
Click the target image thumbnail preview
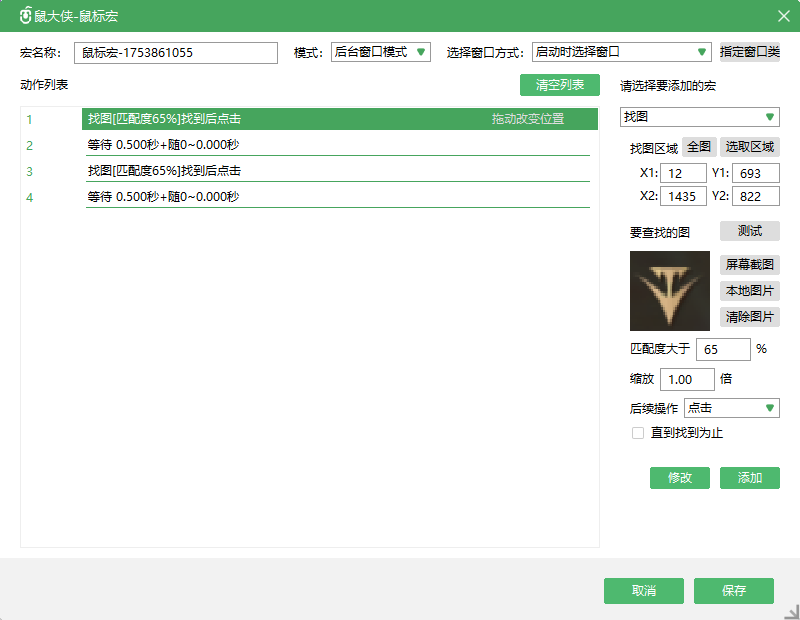tap(669, 291)
